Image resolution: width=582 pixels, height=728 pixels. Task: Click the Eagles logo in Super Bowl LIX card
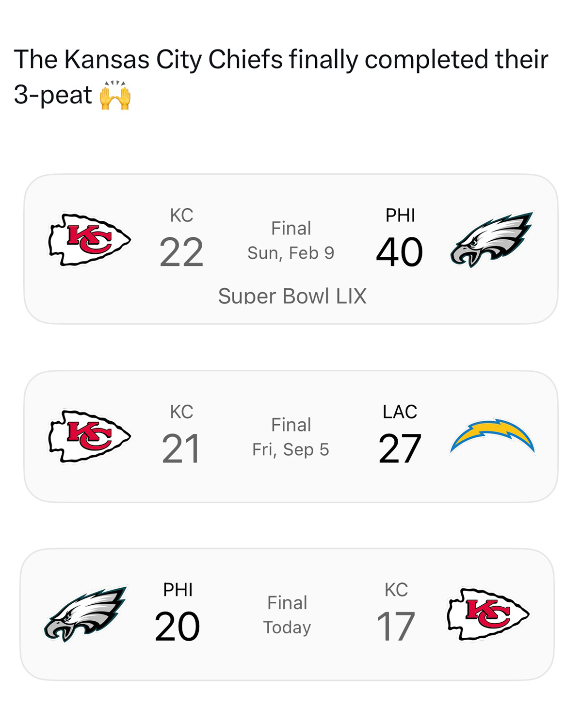tap(492, 239)
